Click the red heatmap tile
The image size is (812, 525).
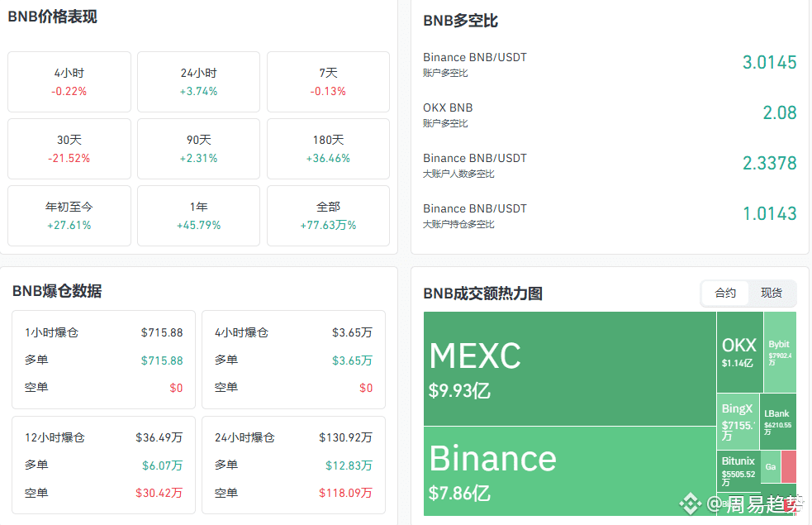point(789,466)
